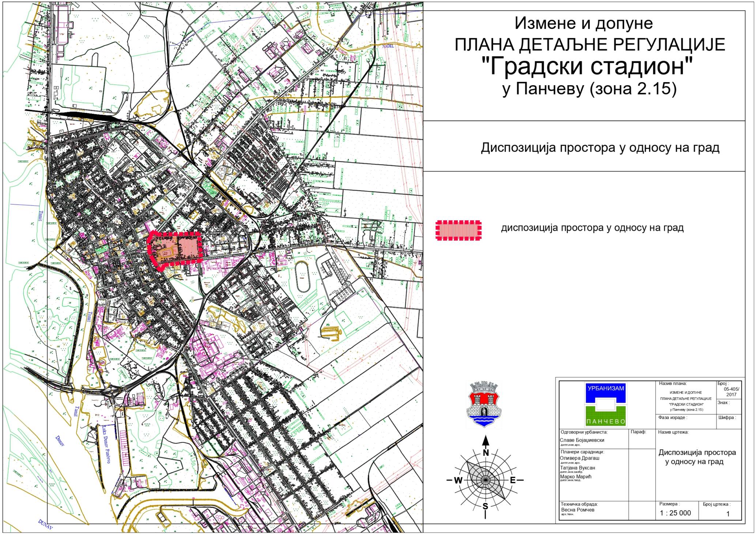Click the letter S on the compass

[x=485, y=506]
